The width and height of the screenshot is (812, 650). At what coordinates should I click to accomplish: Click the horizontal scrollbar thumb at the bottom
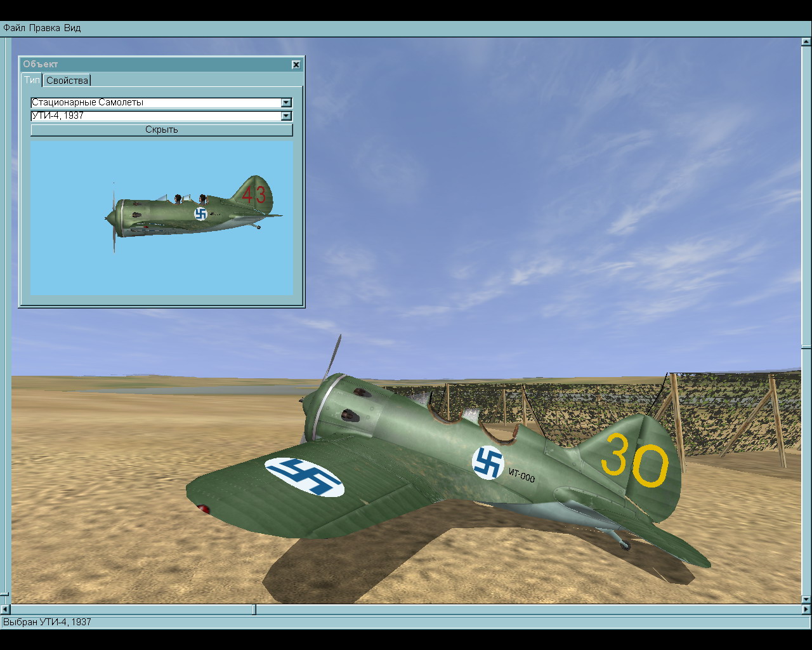point(254,610)
